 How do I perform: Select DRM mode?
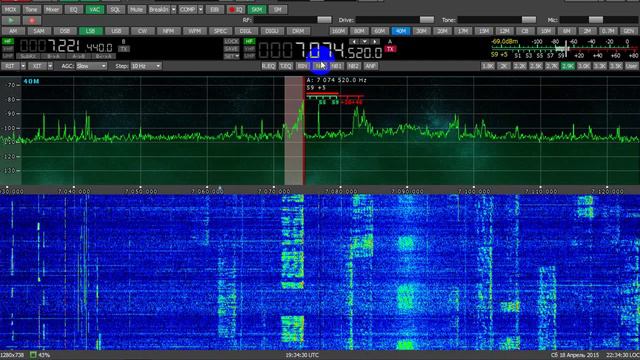pyautogui.click(x=298, y=31)
